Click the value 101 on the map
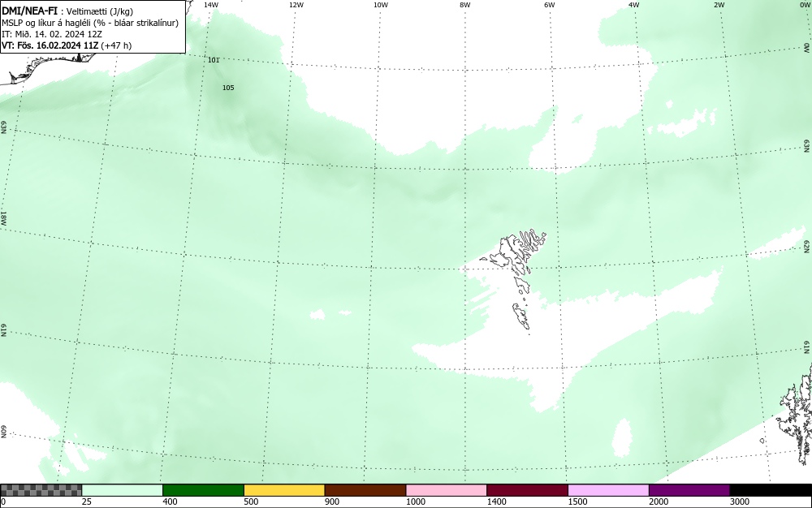 click(214, 60)
